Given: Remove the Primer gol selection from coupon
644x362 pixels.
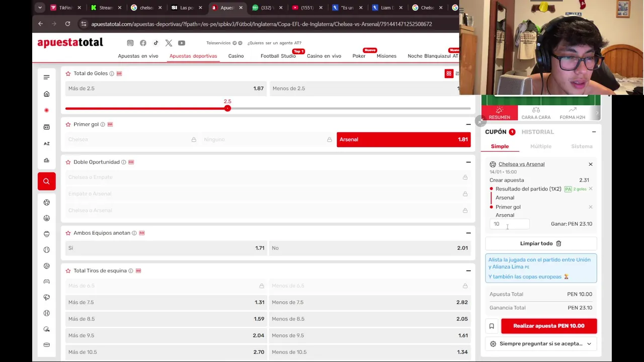Looking at the screenshot, I should (x=591, y=207).
